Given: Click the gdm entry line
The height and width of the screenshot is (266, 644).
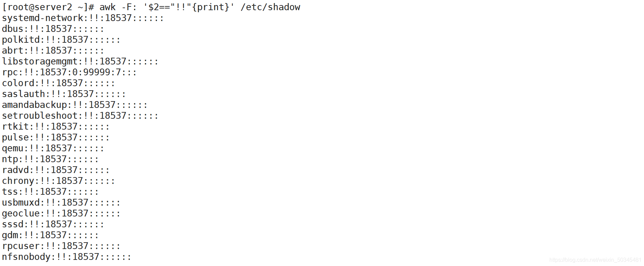Looking at the screenshot, I should coord(50,235).
